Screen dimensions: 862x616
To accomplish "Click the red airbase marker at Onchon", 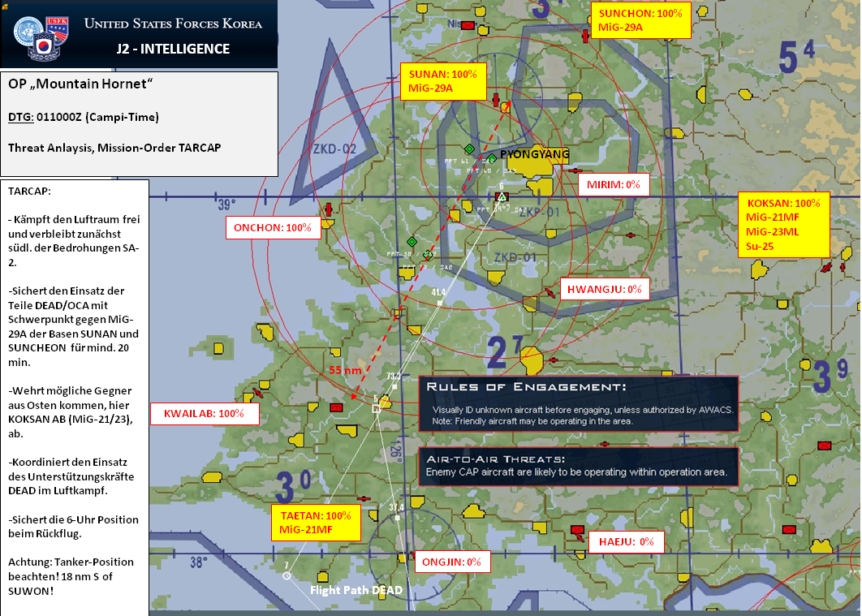I will [x=329, y=209].
